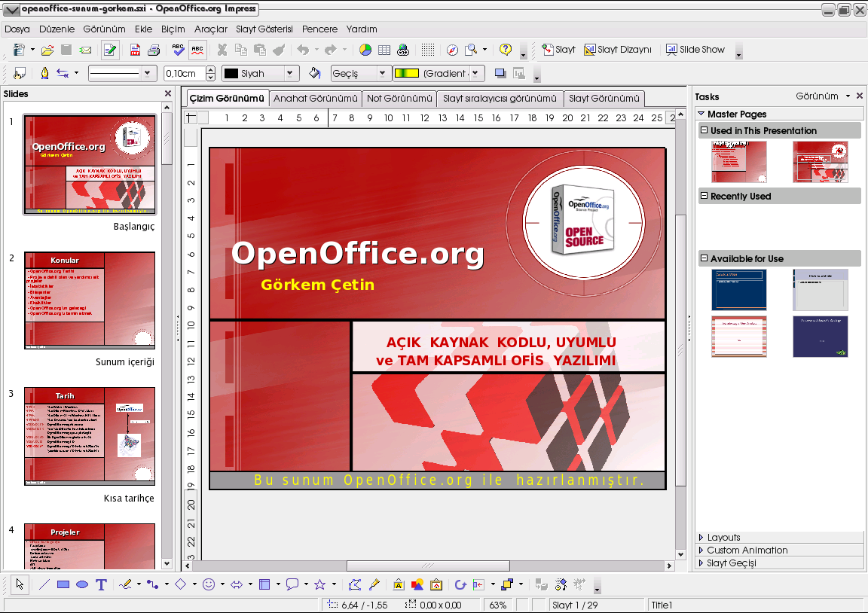Select the Rectangle drawing tool
The image size is (868, 613).
coord(63,584)
